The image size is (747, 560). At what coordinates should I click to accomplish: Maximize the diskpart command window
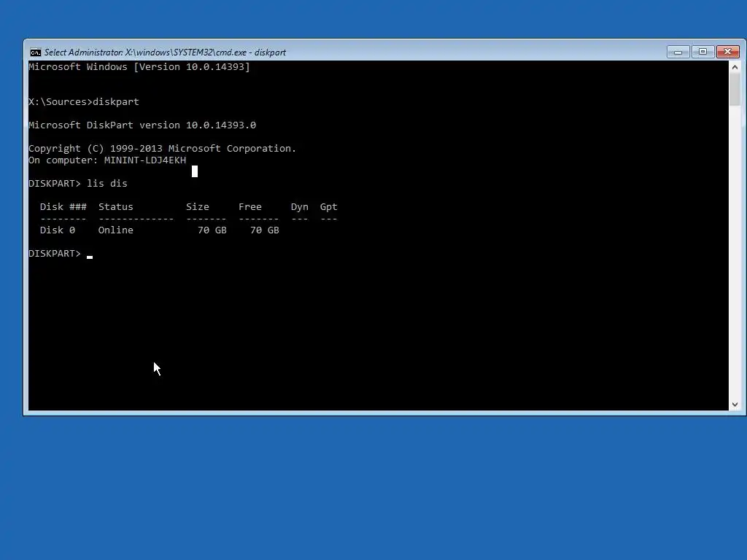click(x=703, y=52)
